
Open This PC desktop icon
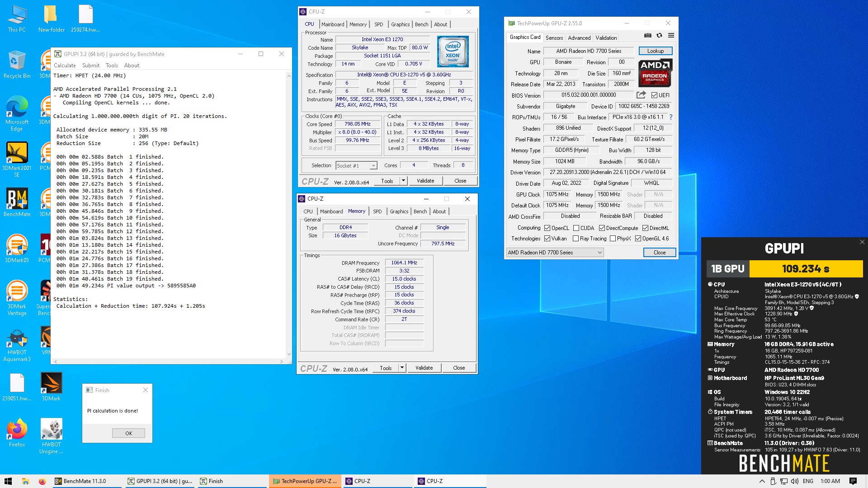coord(17,19)
